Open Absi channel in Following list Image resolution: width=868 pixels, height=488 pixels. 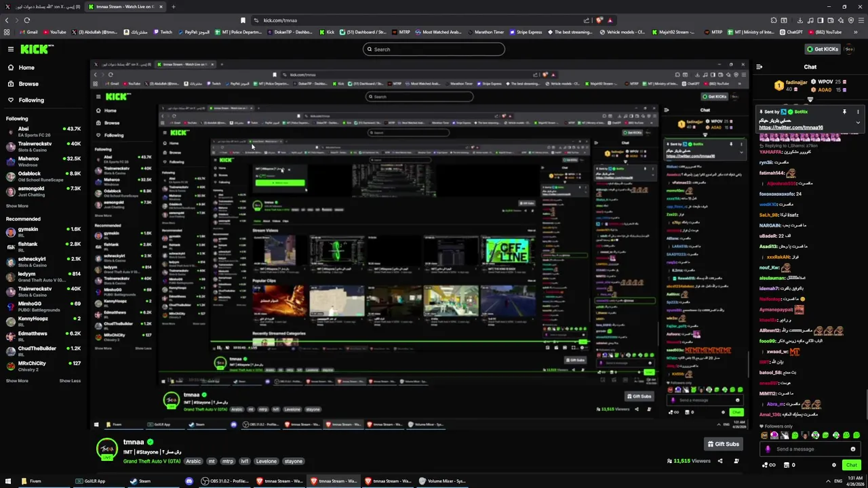(x=43, y=131)
